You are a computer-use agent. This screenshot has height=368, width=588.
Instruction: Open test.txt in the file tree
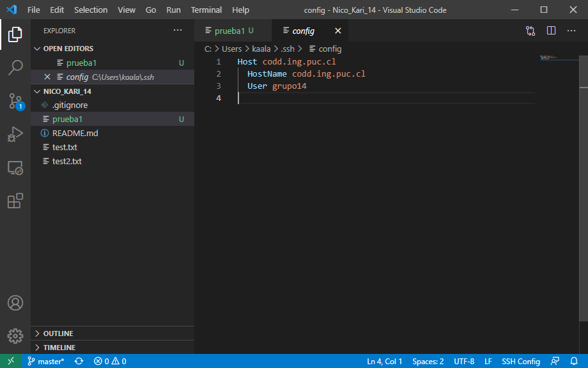(112, 148)
